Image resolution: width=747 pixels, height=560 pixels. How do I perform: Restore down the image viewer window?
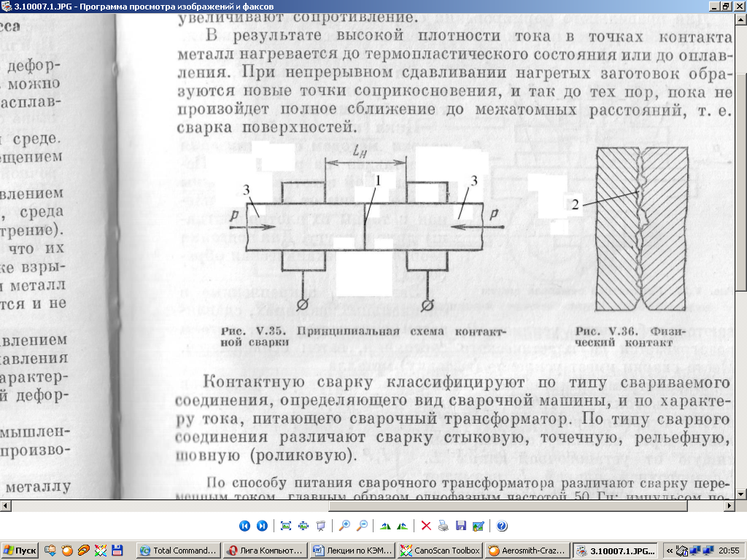(726, 6)
